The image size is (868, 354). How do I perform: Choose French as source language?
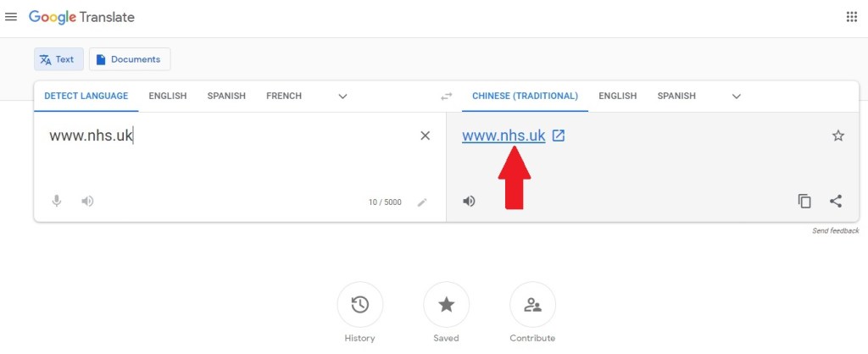tap(284, 96)
